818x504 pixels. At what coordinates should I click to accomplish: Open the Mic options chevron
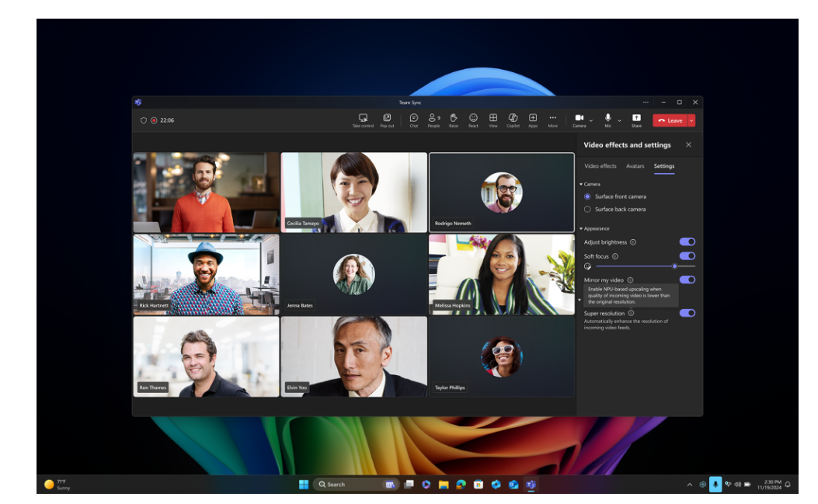tap(619, 120)
